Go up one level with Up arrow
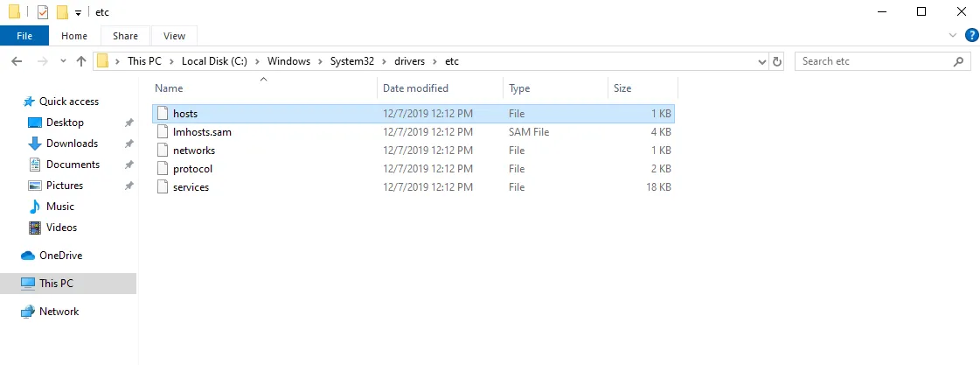The width and height of the screenshot is (980, 365). pyautogui.click(x=81, y=61)
